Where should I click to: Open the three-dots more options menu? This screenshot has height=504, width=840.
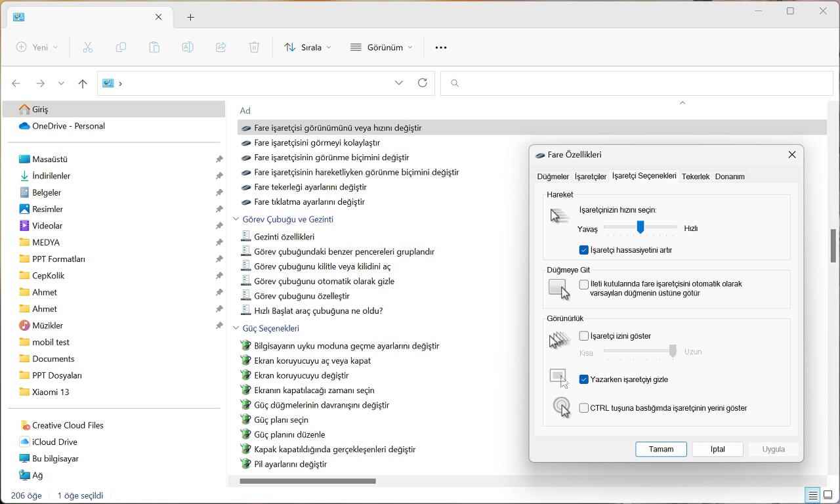[441, 47]
